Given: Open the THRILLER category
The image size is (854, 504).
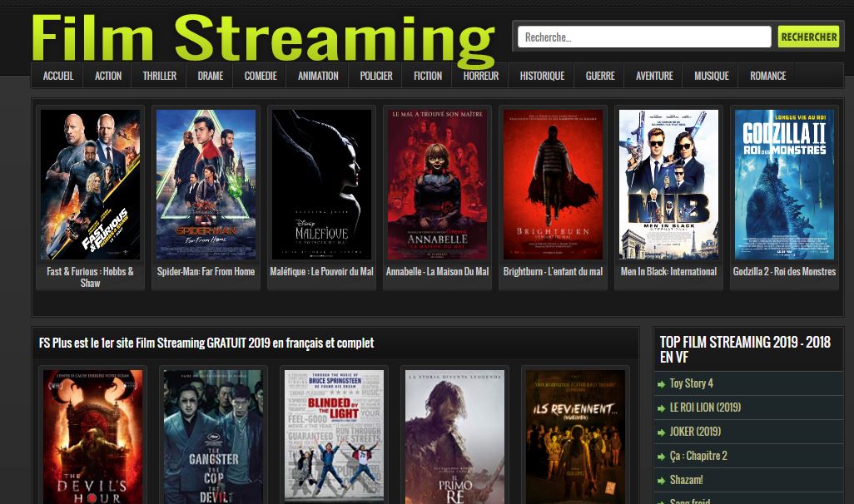Looking at the screenshot, I should click(x=159, y=76).
